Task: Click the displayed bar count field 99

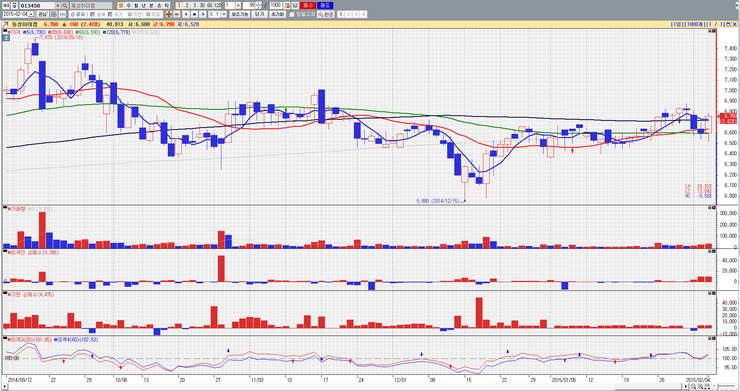Action: tap(249, 5)
